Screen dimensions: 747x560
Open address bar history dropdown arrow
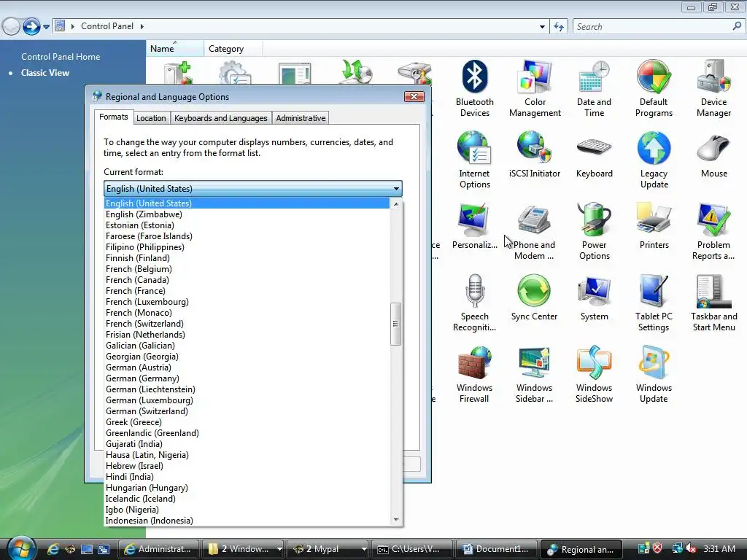click(542, 27)
